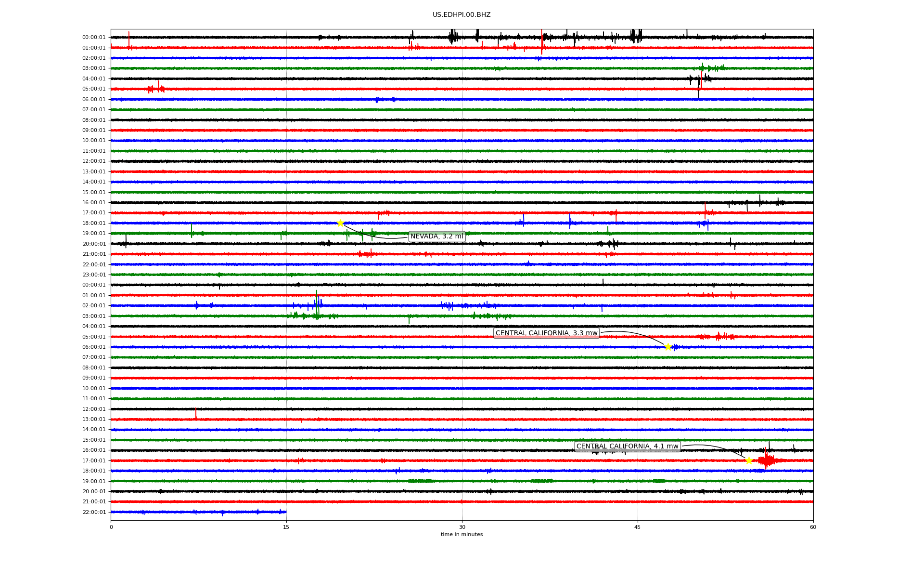
Task: Click the 18:00:01 label near Nevada event
Action: point(94,223)
